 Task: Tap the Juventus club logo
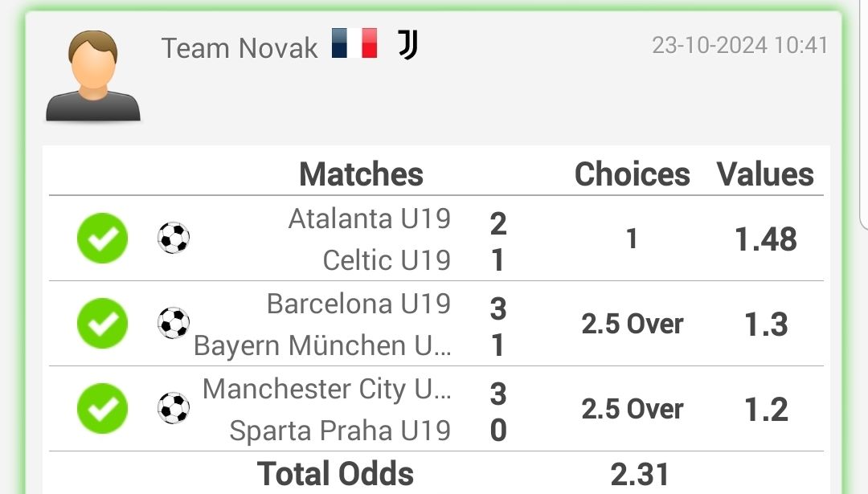pyautogui.click(x=408, y=44)
